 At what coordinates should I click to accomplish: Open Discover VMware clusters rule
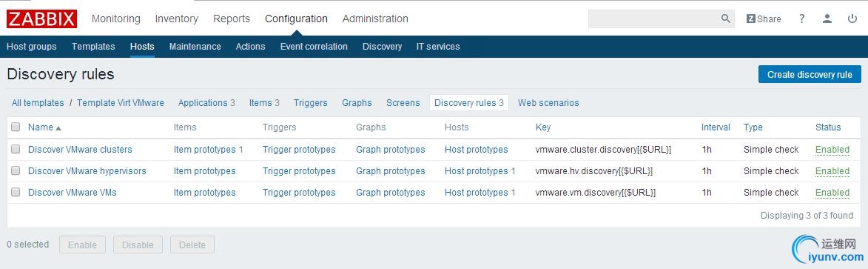(x=80, y=149)
